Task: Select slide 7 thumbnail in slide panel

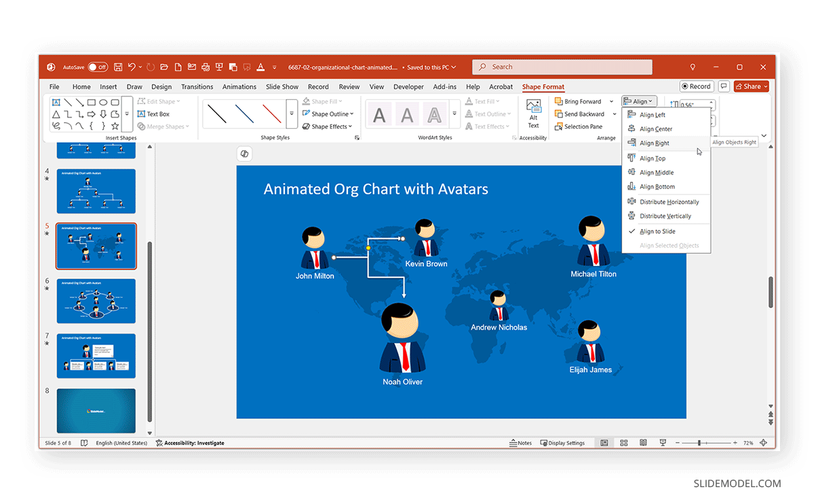Action: [x=96, y=355]
